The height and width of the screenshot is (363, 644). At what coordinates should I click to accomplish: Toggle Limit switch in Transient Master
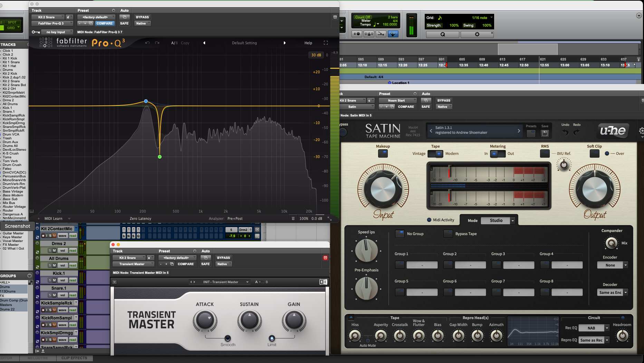click(x=272, y=338)
